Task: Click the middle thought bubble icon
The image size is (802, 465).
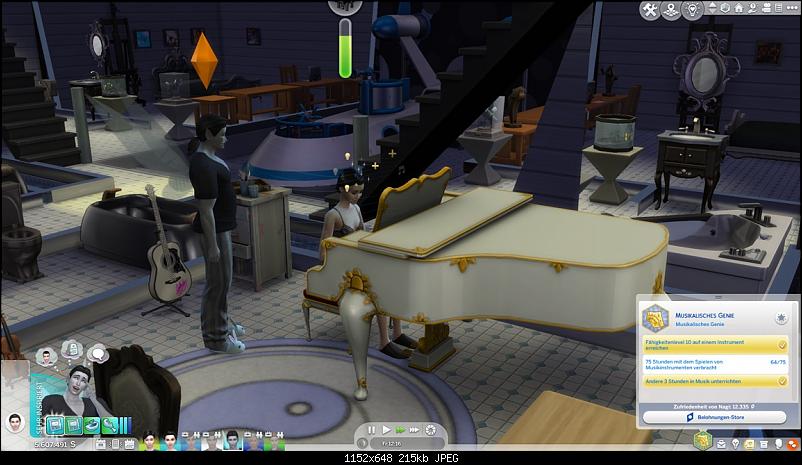Action: tap(72, 349)
